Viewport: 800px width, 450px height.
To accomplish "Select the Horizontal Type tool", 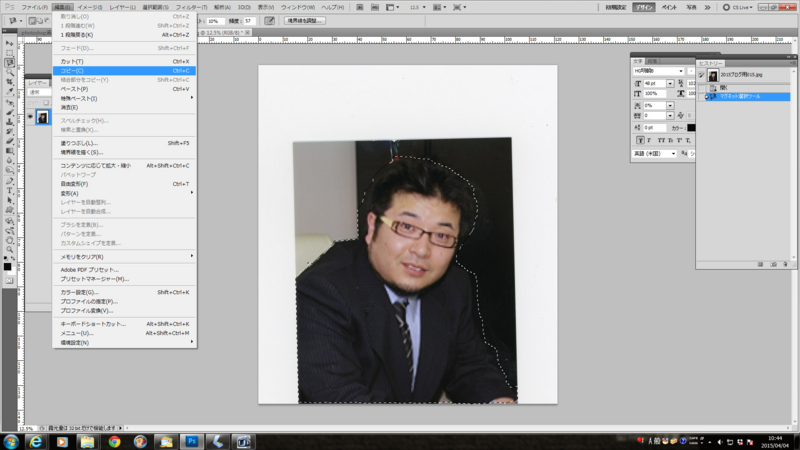I will point(10,190).
